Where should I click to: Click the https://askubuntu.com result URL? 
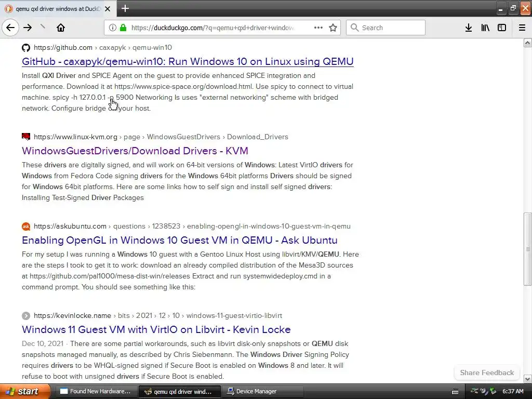[70, 227]
